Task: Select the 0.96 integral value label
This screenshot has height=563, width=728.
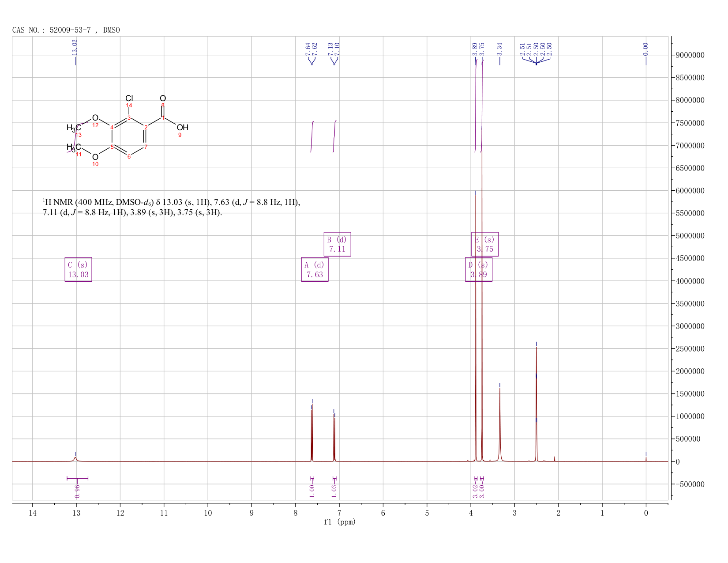Action: point(77,491)
